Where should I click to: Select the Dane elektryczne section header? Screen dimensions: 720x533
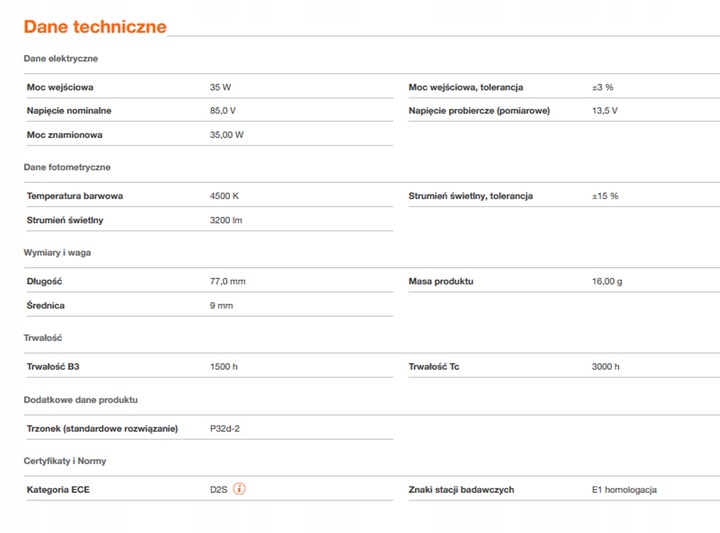(60, 59)
